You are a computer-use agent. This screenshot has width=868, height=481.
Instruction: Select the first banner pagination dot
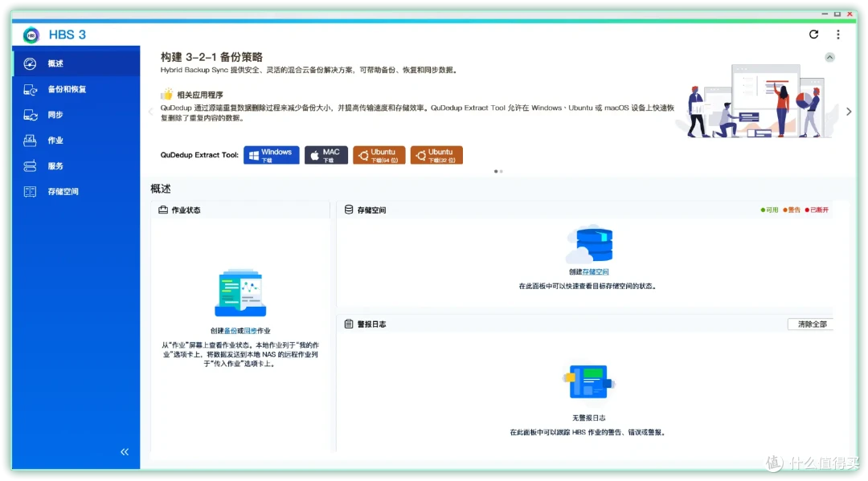coord(495,171)
